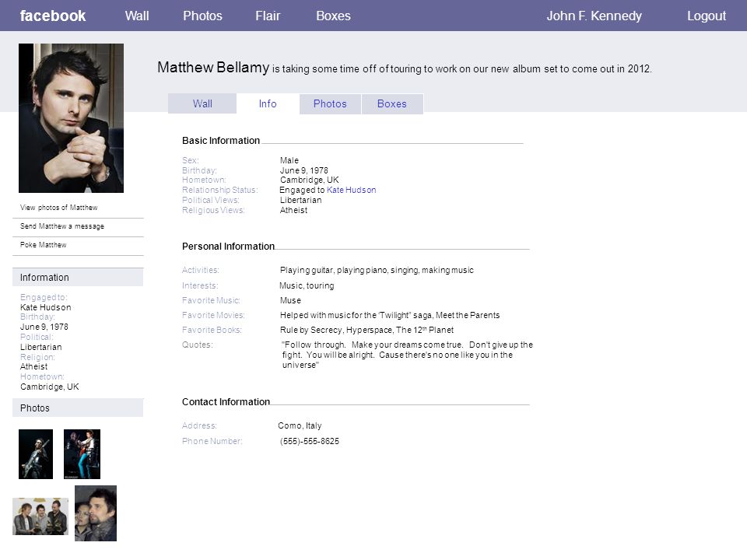Click the Photos sidebar section header

click(78, 408)
